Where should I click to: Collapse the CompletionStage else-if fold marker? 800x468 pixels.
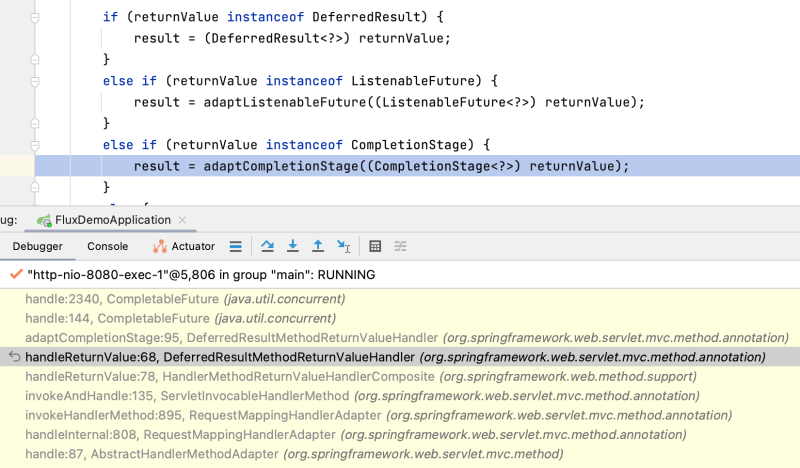pos(34,145)
